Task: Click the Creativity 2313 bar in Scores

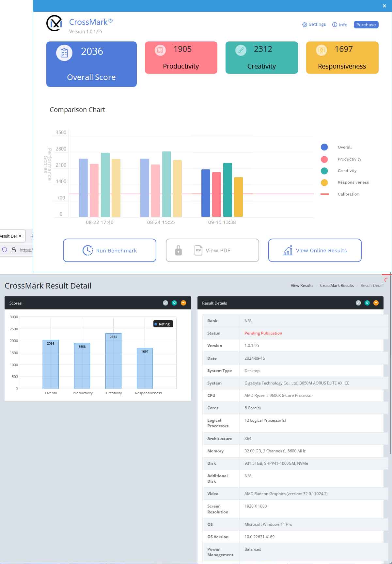Action: tap(113, 361)
